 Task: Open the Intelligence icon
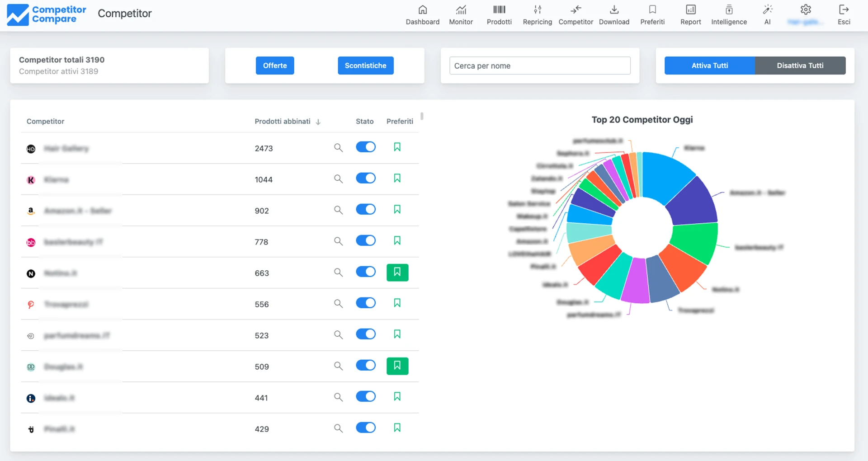tap(729, 10)
